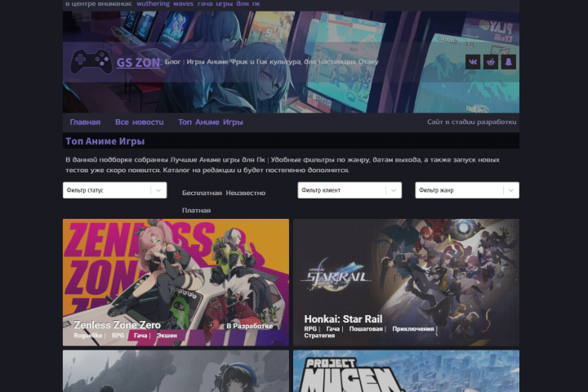Screen dimensions: 588x392
Task: Select the Неизвестно filter option
Action: [x=246, y=193]
